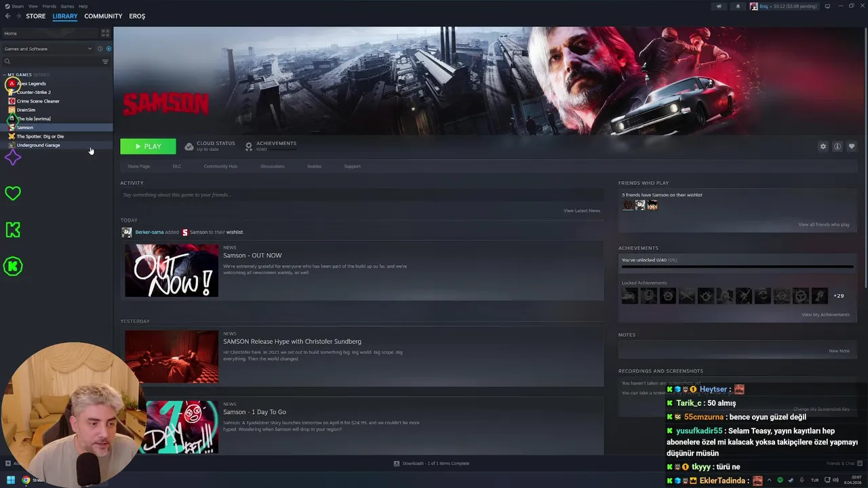Select Crime Scene Cleaner in library
The image size is (868, 488).
pos(38,101)
